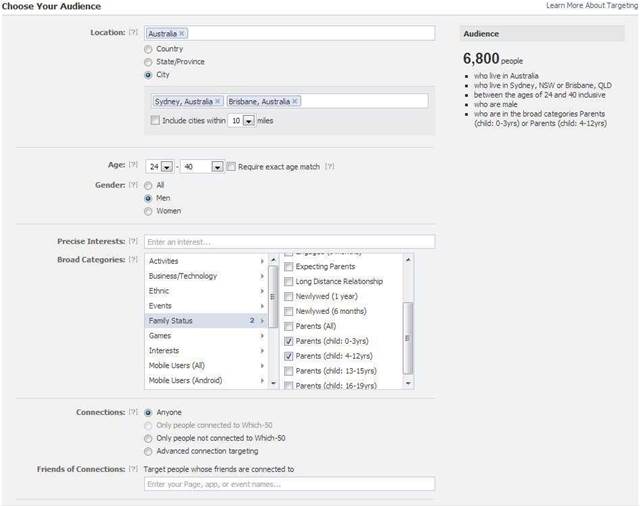
Task: Select Advanced connection targeting
Action: pos(148,451)
